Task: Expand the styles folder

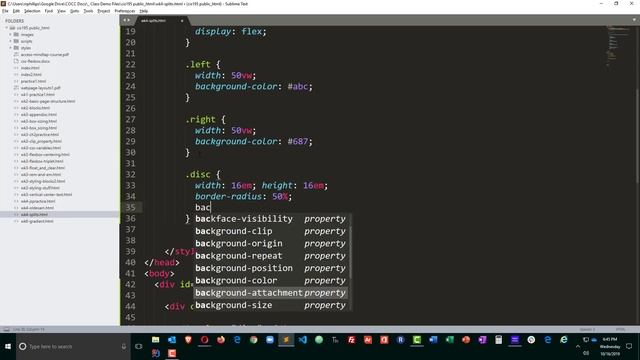Action: click(11, 48)
